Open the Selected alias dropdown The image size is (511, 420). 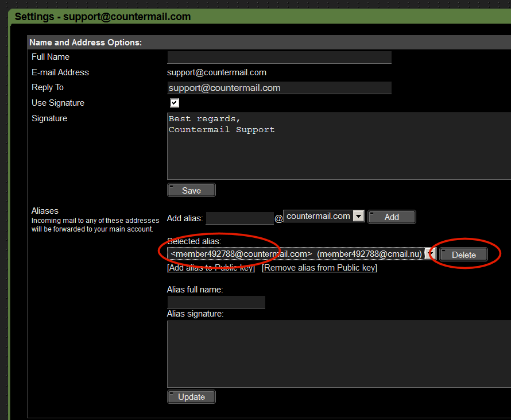(301, 254)
